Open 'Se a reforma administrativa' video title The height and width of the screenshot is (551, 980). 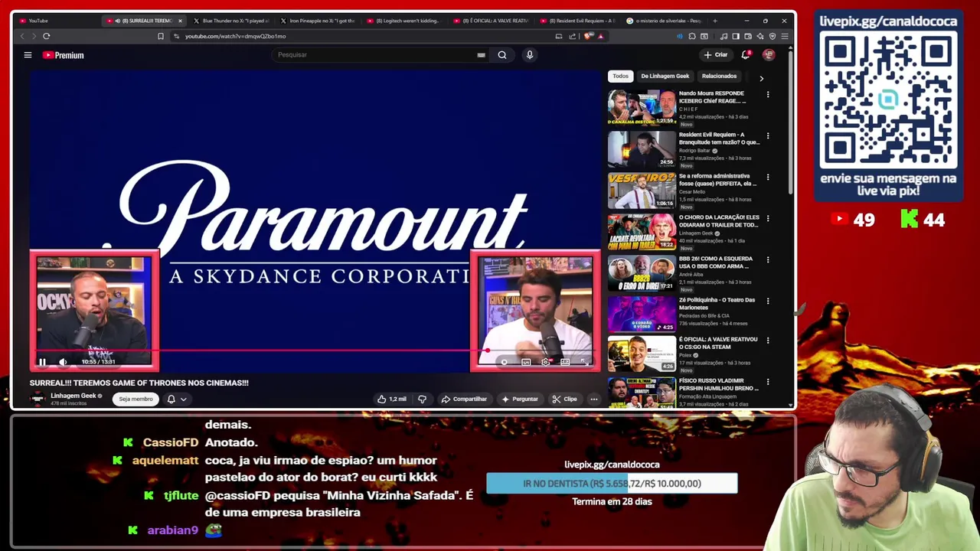tap(717, 180)
